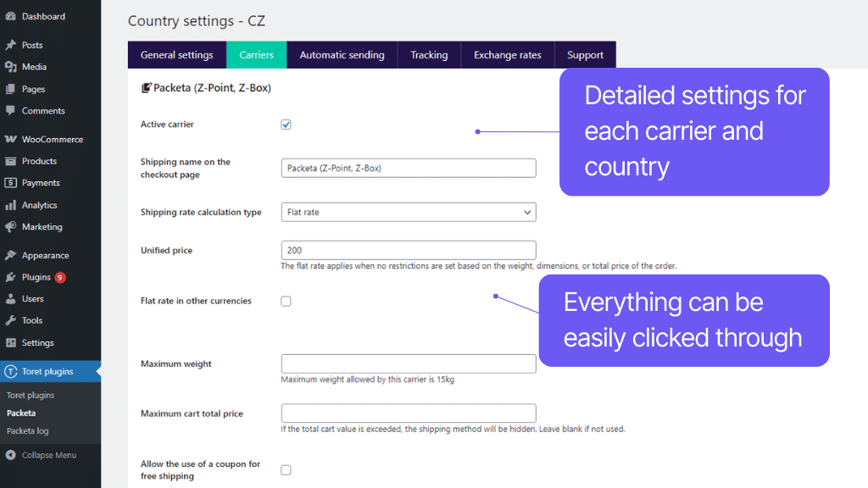868x488 pixels.
Task: Allow coupon use for free shipping
Action: point(286,468)
